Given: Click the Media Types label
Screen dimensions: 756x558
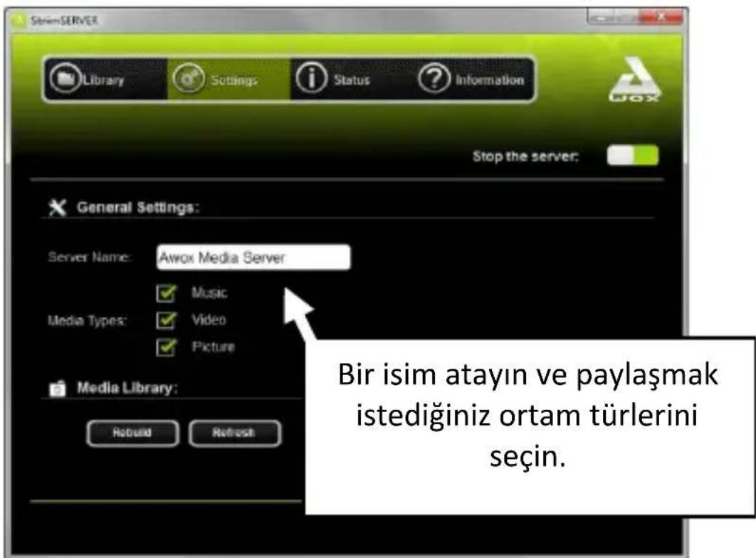Looking at the screenshot, I should 88,321.
